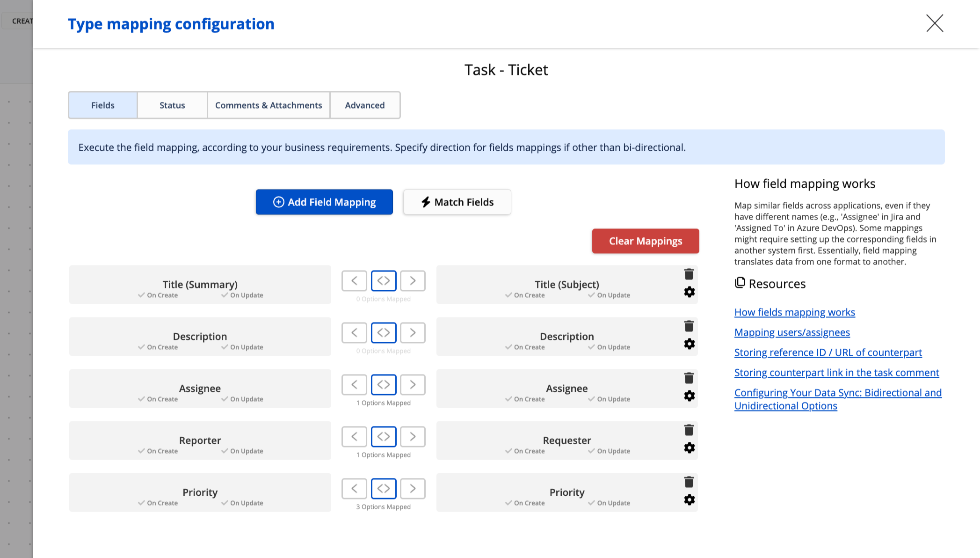Screen dimensions: 980x558
Task: Set Description mapping direction to left arrow
Action: pyautogui.click(x=354, y=333)
